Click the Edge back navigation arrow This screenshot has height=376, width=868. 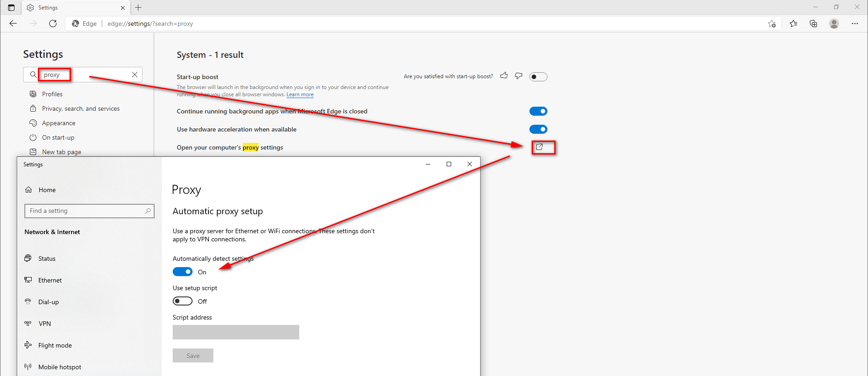coord(13,23)
